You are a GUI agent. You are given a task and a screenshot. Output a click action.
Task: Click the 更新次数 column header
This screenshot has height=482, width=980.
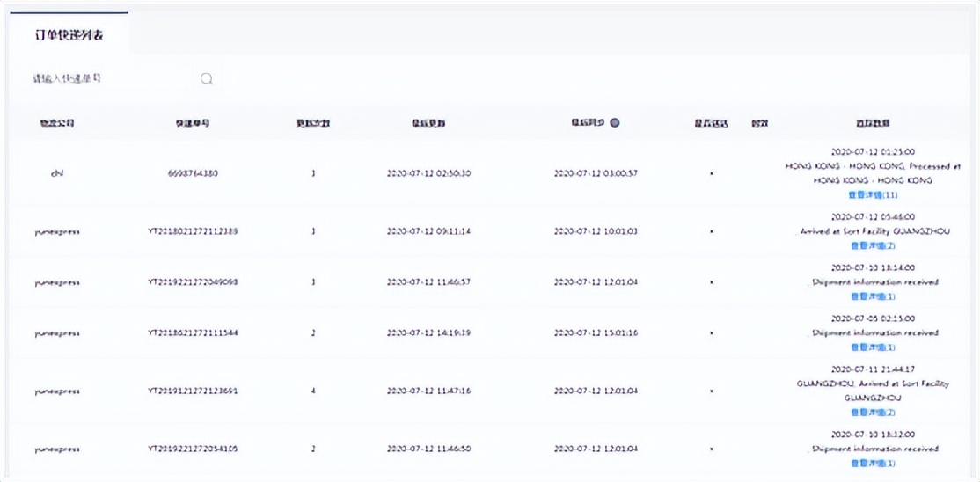pyautogui.click(x=313, y=123)
